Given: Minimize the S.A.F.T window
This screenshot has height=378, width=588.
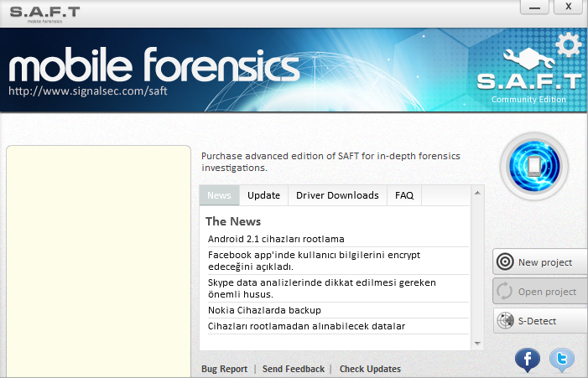Looking at the screenshot, I should 534,7.
